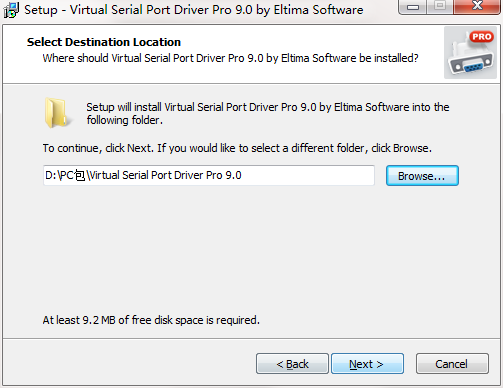Click the setup installer icon in title bar

11,10
